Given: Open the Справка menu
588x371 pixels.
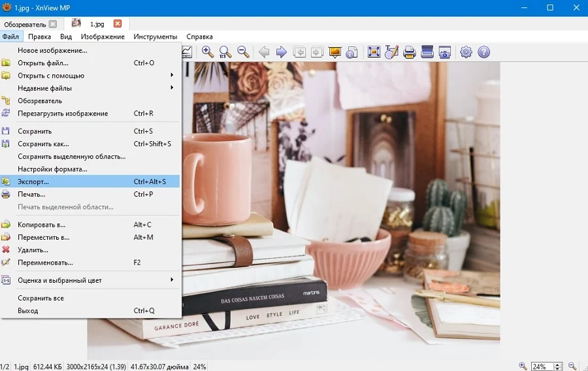Looking at the screenshot, I should [x=199, y=37].
